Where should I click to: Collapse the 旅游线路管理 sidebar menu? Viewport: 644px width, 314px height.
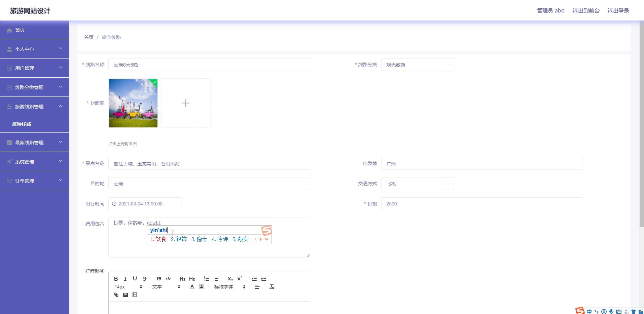click(x=35, y=106)
